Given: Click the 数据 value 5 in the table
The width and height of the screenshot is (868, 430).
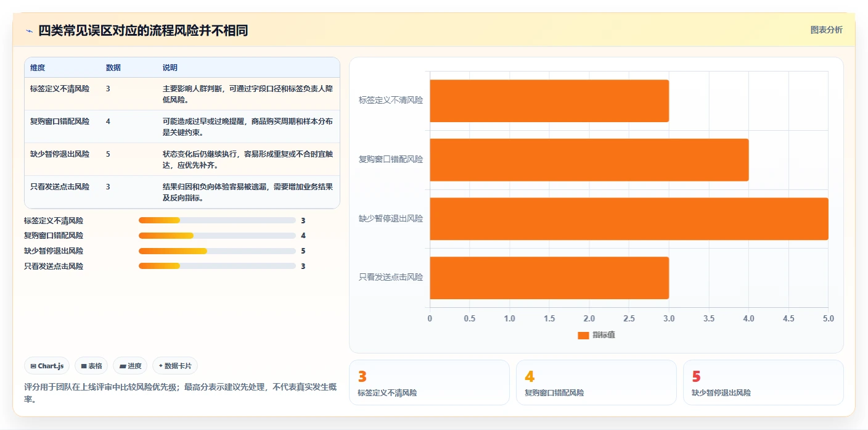Looking at the screenshot, I should (108, 154).
